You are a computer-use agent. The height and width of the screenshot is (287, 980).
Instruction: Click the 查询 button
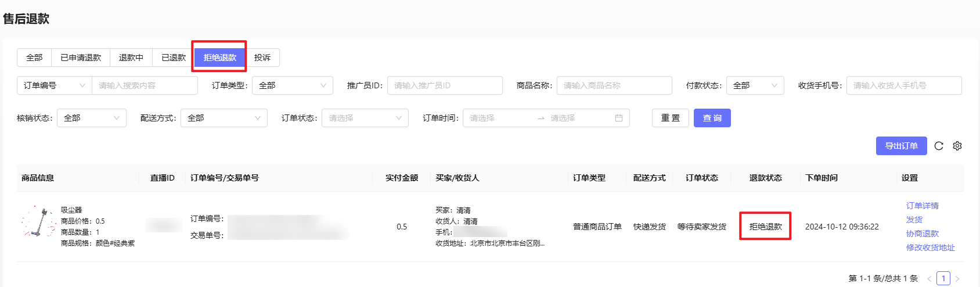click(712, 118)
